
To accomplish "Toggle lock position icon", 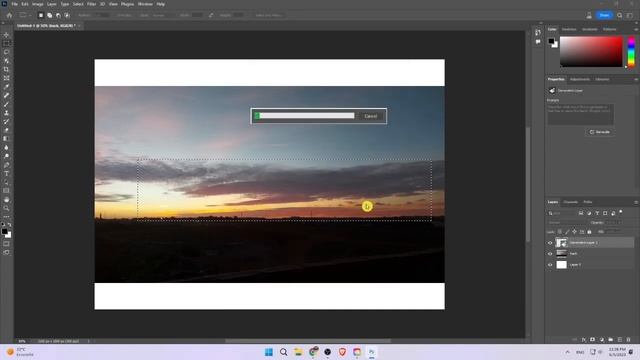I will [574, 232].
